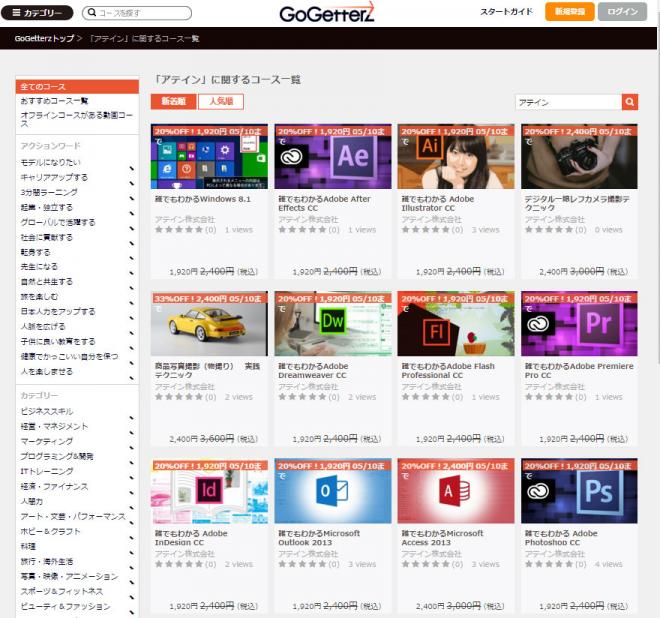Viewport: 660px width, 618px height.
Task: Click star rating under Windows 8.1 course
Action: 180,230
